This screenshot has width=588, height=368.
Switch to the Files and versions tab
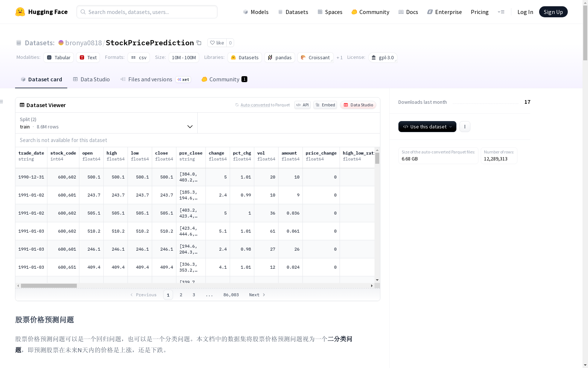click(x=150, y=79)
